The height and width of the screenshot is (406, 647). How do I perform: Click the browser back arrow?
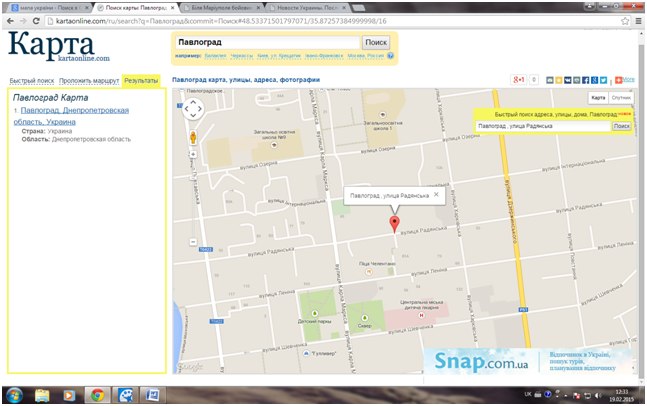tap(10, 21)
